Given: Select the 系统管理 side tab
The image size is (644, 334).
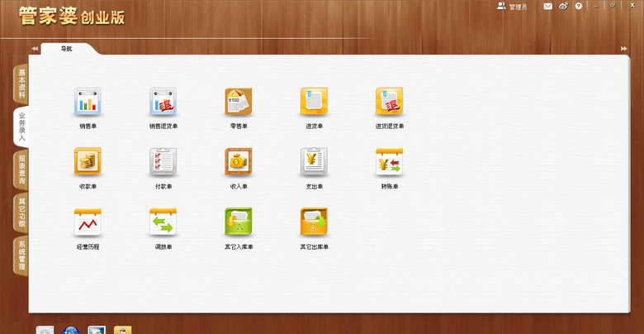Looking at the screenshot, I should (x=21, y=255).
